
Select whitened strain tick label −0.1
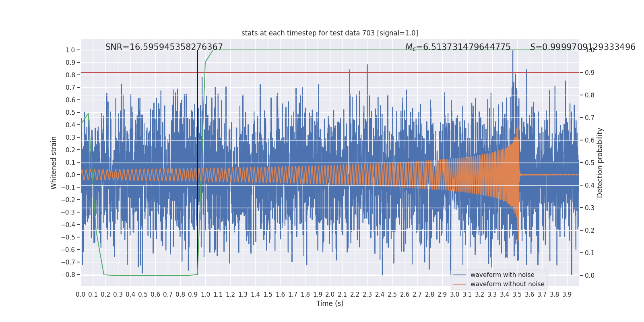pos(68,188)
